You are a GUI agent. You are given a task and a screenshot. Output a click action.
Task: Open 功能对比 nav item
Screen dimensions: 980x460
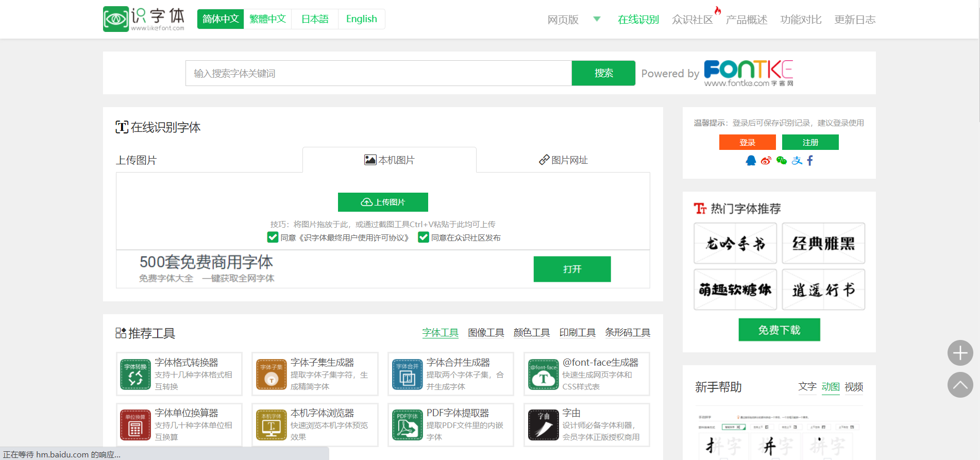point(801,20)
